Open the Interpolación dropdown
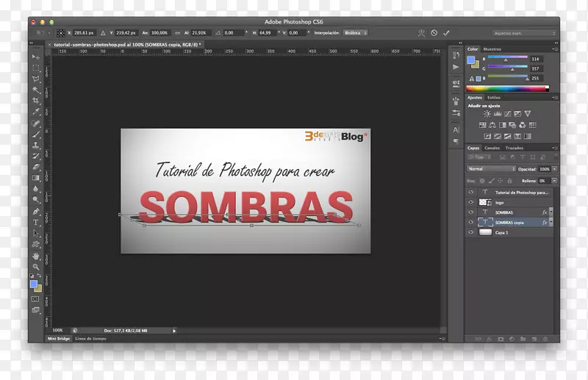The width and height of the screenshot is (588, 380). point(356,33)
